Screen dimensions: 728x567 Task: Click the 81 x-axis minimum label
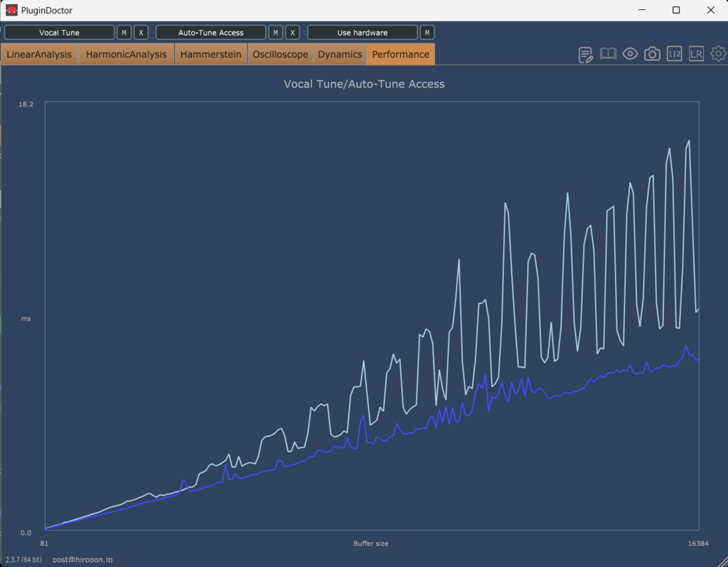click(44, 544)
